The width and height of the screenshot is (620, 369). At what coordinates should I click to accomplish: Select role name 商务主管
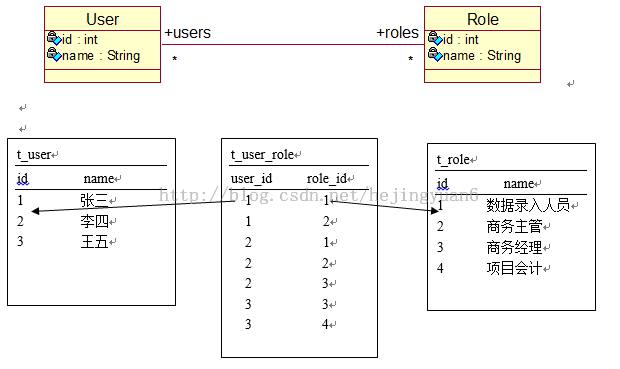[x=514, y=226]
